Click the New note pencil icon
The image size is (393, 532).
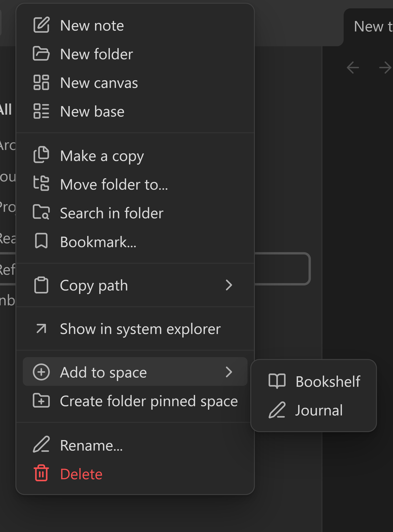[x=41, y=25]
